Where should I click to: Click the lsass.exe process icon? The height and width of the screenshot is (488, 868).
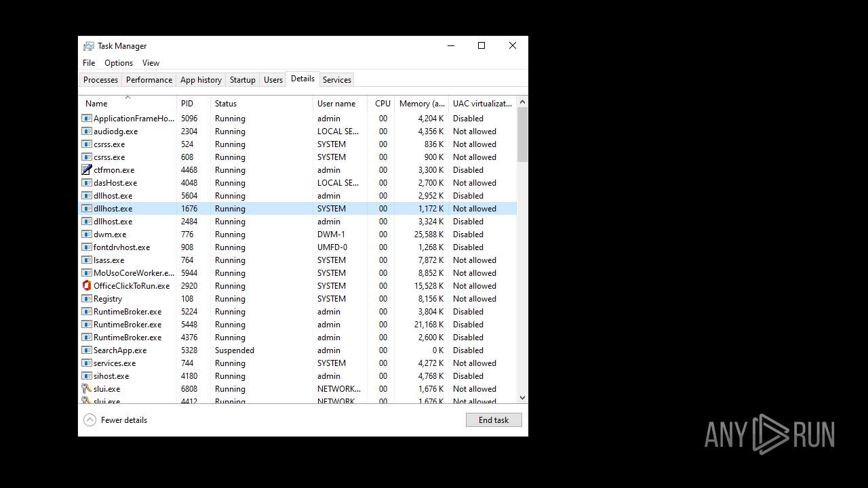(87, 260)
